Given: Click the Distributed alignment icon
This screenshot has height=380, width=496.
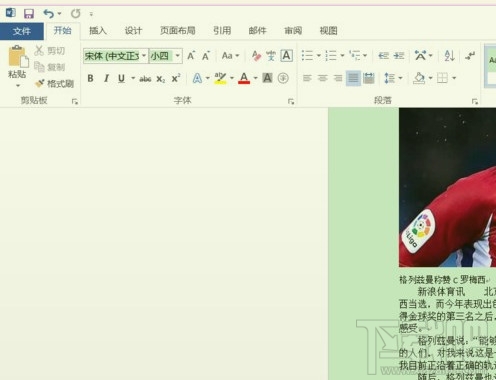Looking at the screenshot, I should [369, 78].
